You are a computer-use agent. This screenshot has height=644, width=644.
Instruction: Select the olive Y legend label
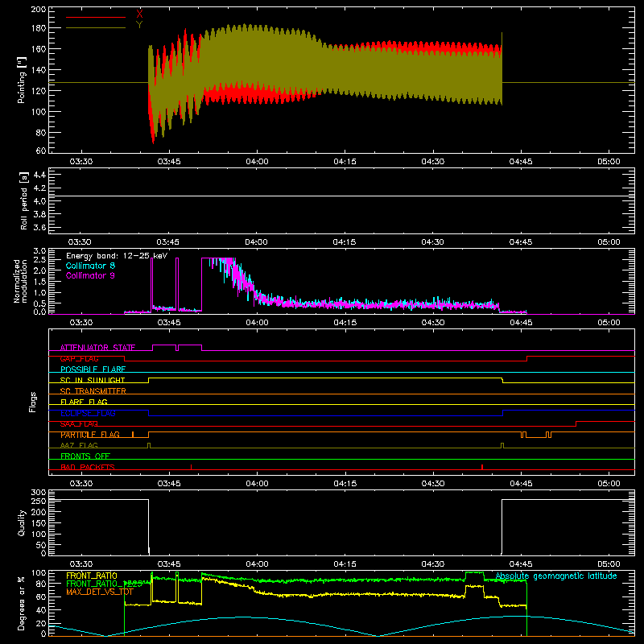(139, 25)
